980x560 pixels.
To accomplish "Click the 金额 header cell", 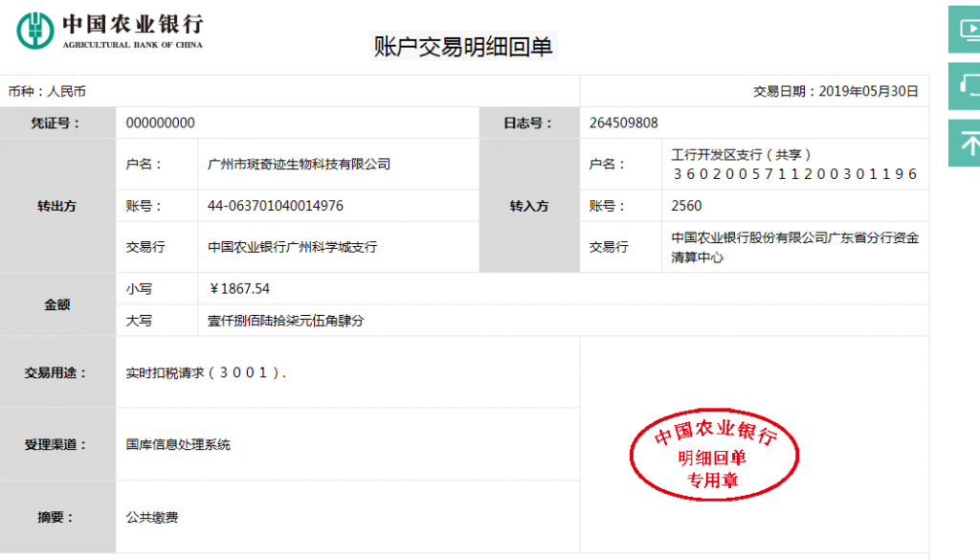I will coord(56,304).
